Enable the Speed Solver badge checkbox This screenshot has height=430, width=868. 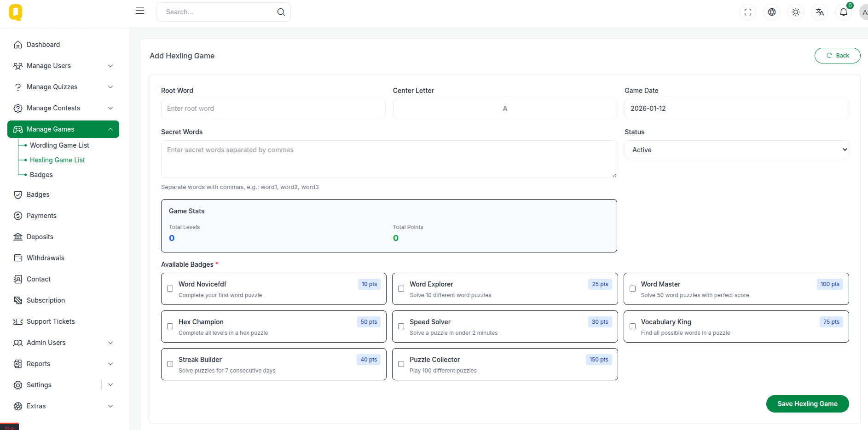(401, 327)
